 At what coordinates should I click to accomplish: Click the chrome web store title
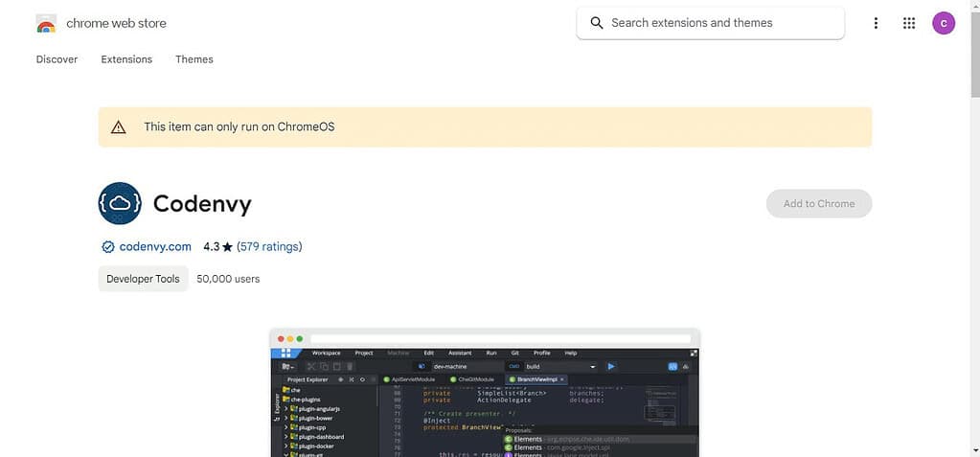116,23
